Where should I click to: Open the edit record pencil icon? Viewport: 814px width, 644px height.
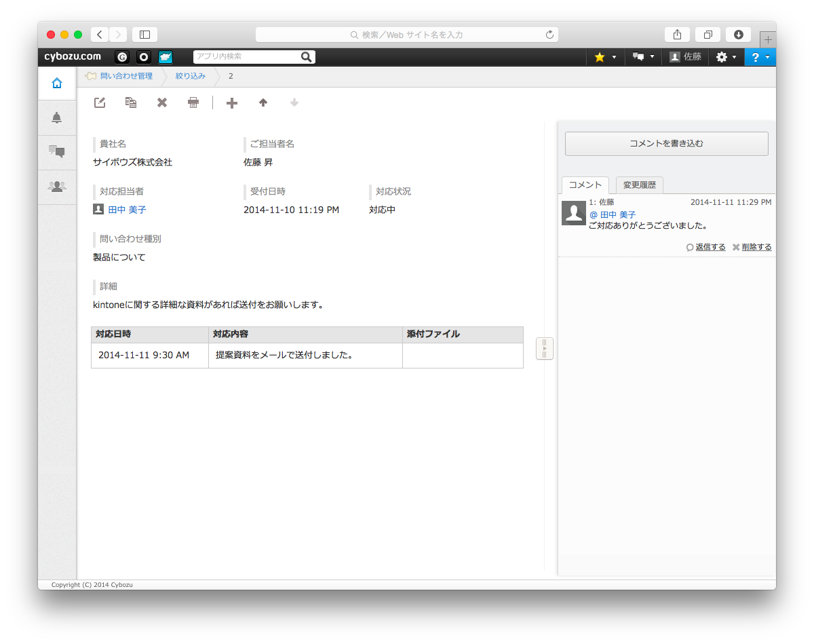(100, 102)
